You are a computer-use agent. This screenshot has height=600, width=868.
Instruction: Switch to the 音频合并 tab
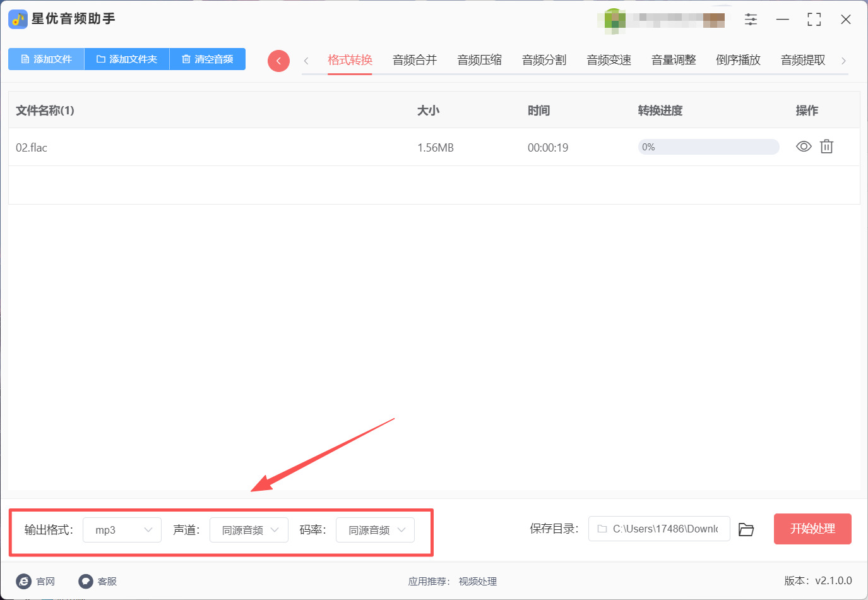click(x=415, y=60)
